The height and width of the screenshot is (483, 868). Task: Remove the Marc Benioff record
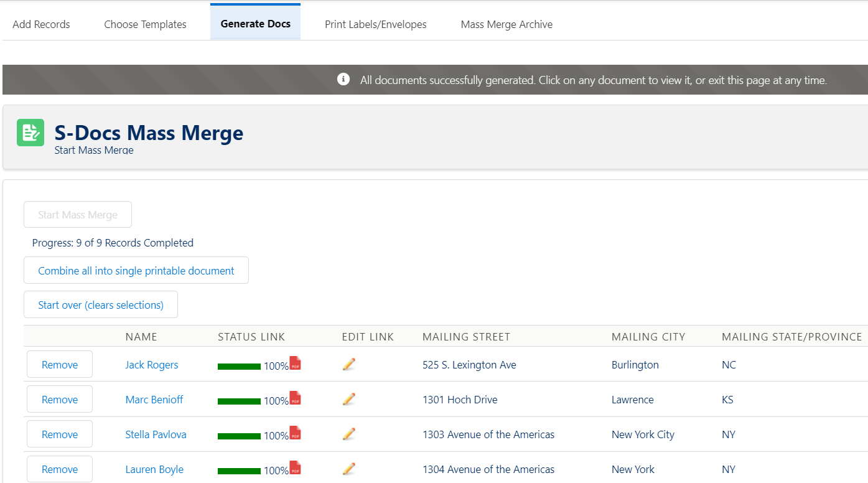pyautogui.click(x=60, y=400)
